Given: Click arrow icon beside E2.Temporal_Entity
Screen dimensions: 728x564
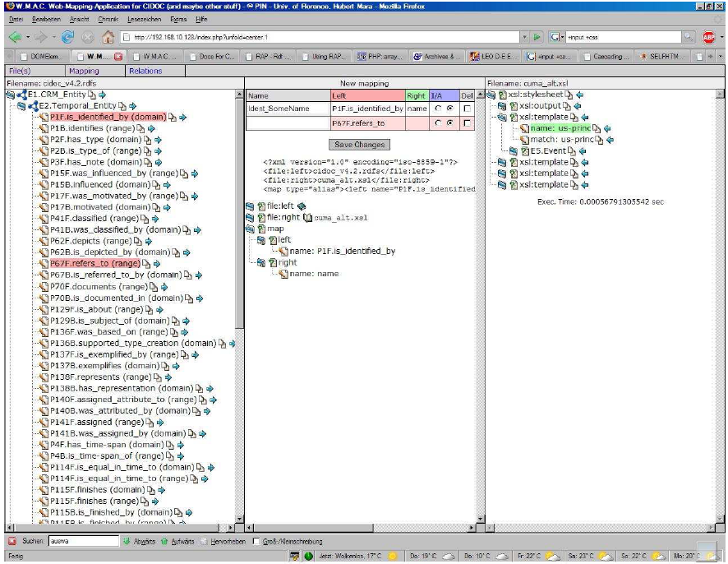Looking at the screenshot, I should point(133,106).
